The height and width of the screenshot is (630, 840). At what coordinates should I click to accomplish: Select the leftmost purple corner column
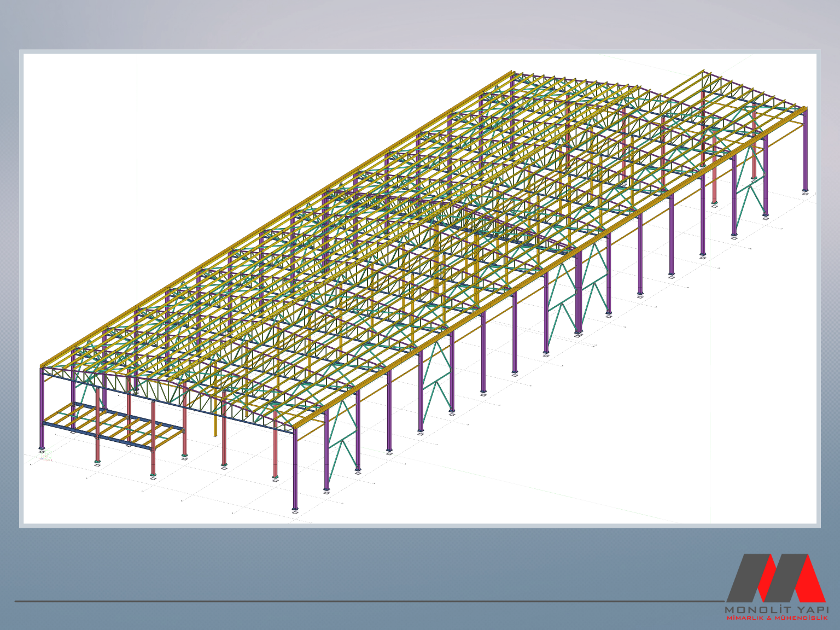coord(42,410)
